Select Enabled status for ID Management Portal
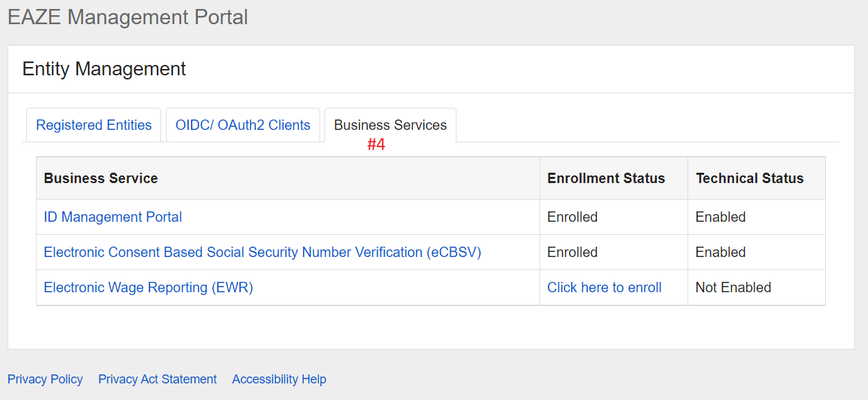The image size is (868, 400). (720, 217)
